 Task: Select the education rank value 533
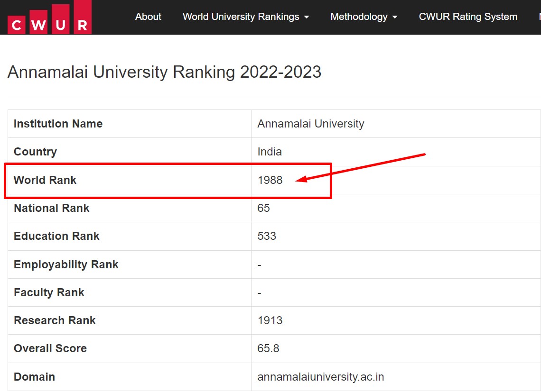coord(267,236)
